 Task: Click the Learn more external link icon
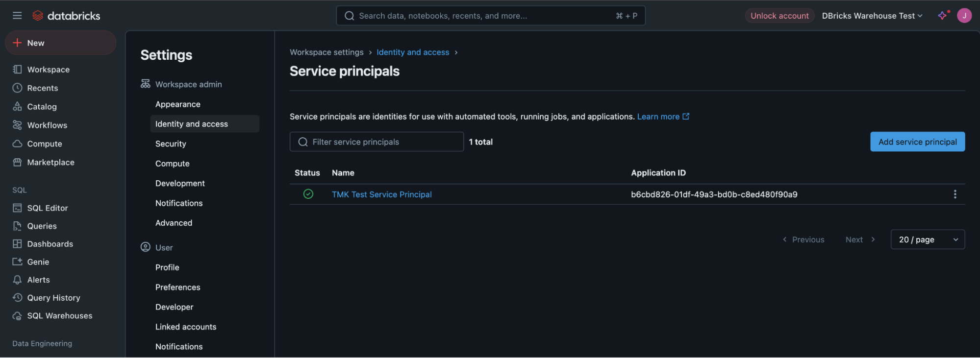click(686, 117)
